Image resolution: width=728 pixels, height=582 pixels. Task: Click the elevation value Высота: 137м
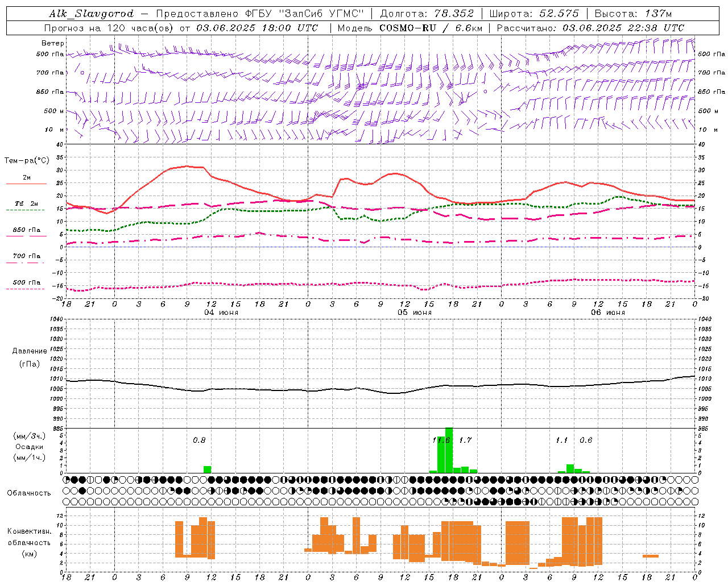[x=633, y=14]
